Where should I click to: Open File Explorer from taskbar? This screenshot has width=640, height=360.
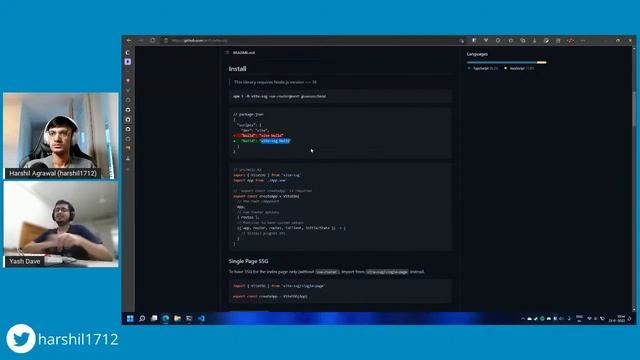(x=178, y=318)
